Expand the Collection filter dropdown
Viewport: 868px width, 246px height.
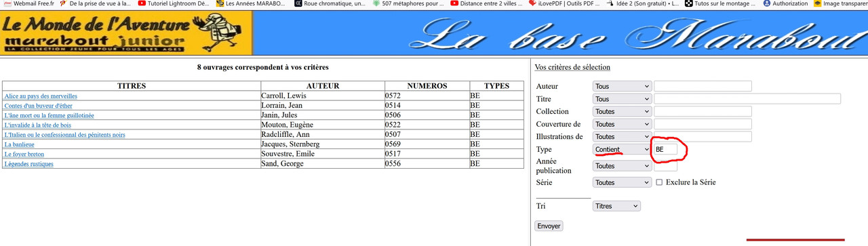622,111
